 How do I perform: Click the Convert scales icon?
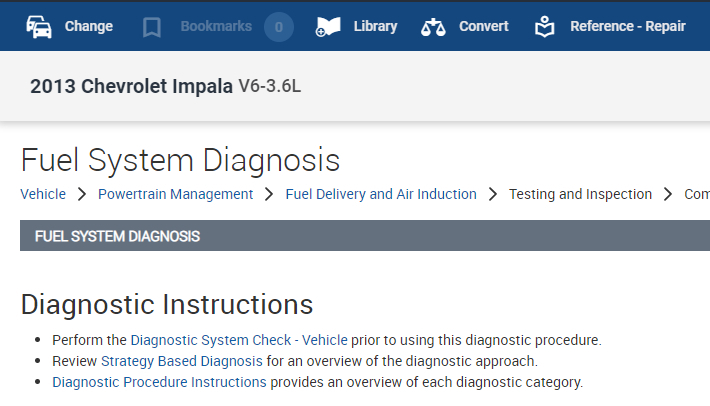coord(433,27)
